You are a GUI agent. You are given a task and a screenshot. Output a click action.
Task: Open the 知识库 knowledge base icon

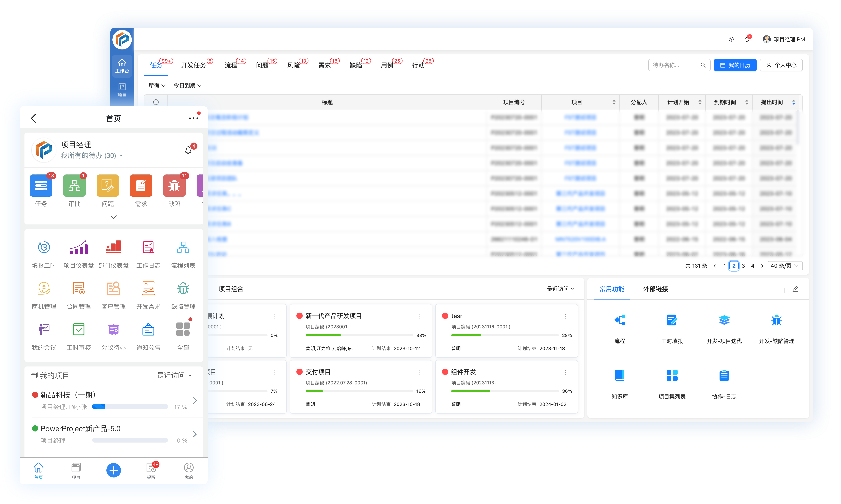tap(619, 376)
